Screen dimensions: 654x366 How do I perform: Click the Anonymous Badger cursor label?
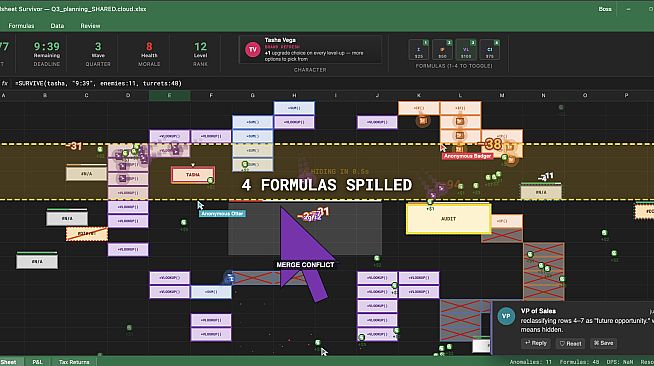point(467,156)
